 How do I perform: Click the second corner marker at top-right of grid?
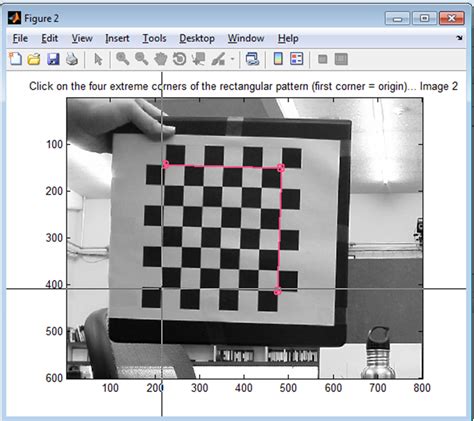[x=281, y=168]
